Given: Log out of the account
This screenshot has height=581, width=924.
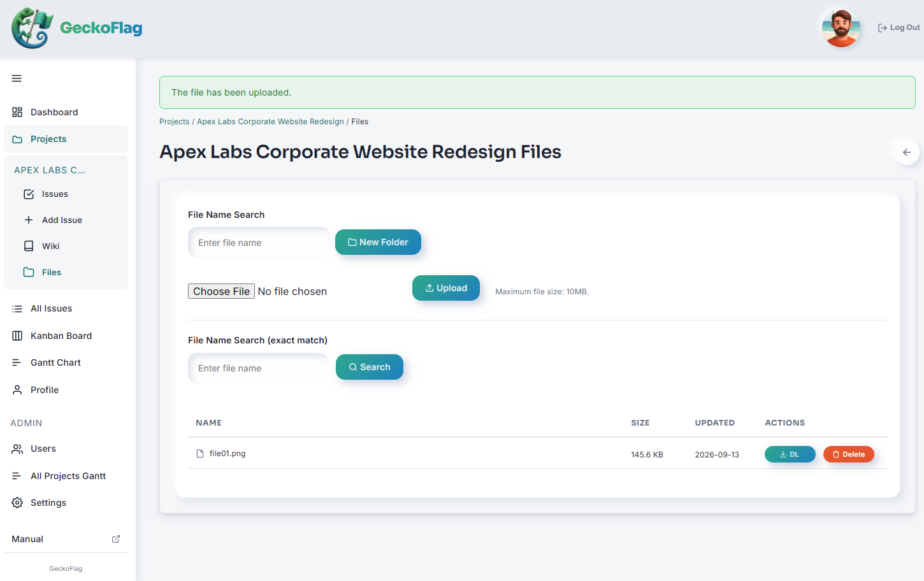Looking at the screenshot, I should (899, 27).
